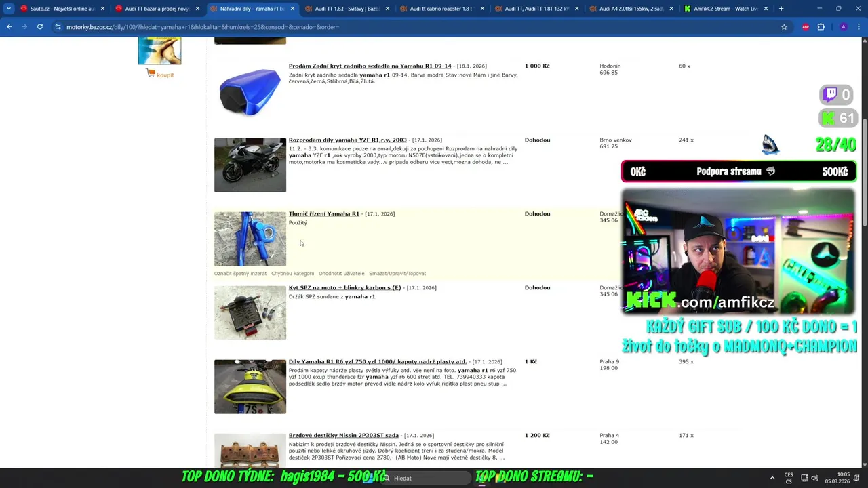
Task: Open a new browser tab
Action: 781,9
